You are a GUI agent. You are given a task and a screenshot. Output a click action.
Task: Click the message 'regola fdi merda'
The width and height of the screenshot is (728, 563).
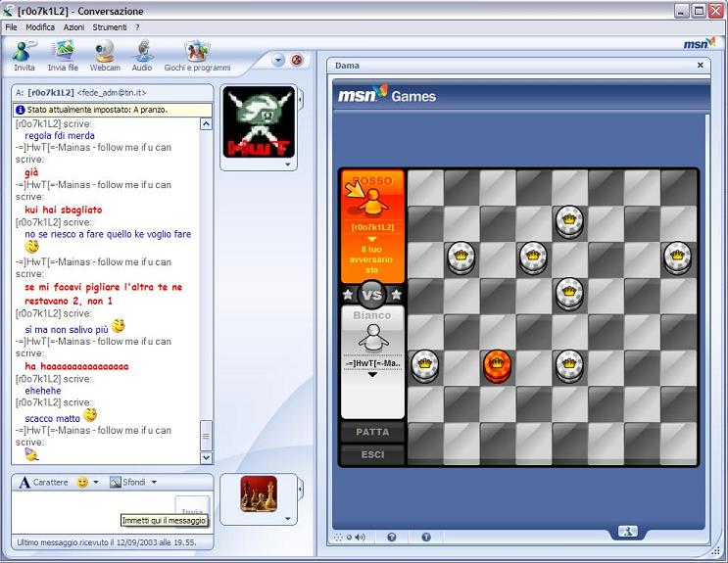tap(60, 135)
